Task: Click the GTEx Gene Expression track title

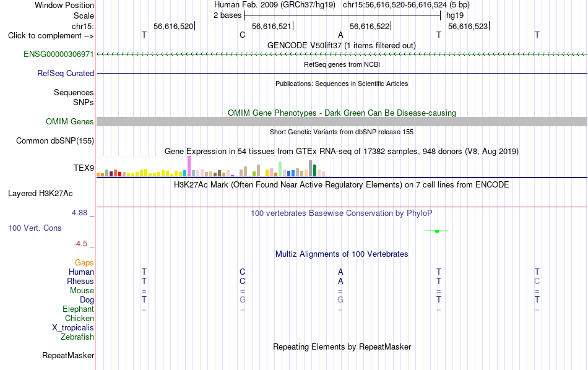Action: point(342,151)
